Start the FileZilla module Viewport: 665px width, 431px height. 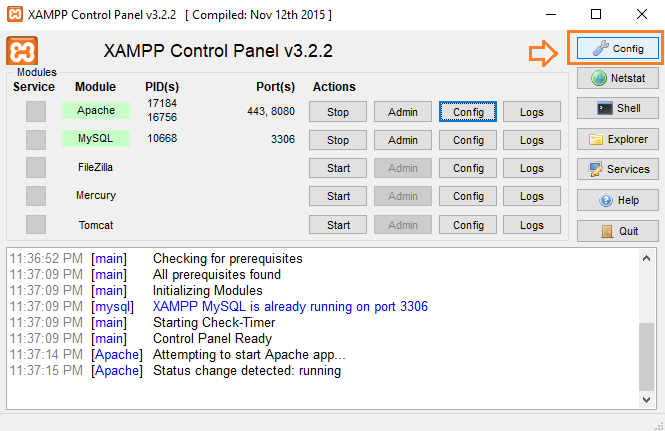coord(338,168)
